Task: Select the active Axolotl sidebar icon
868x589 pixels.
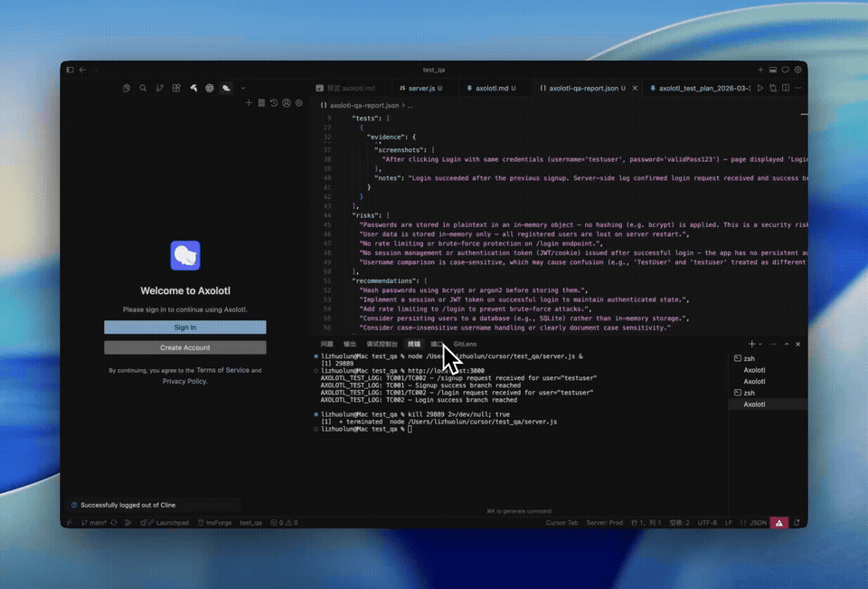Action: click(x=226, y=88)
